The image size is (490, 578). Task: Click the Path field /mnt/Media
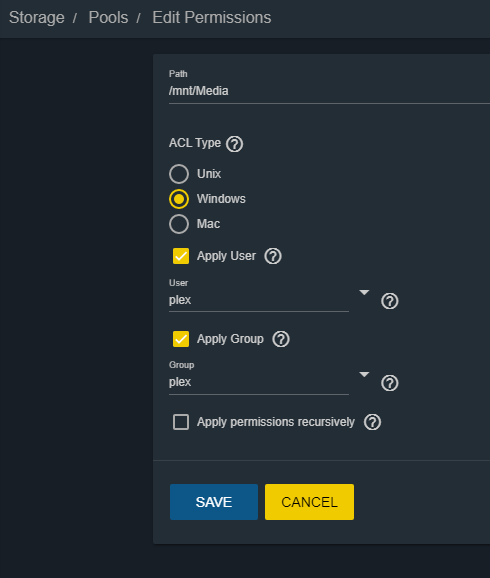pos(329,91)
